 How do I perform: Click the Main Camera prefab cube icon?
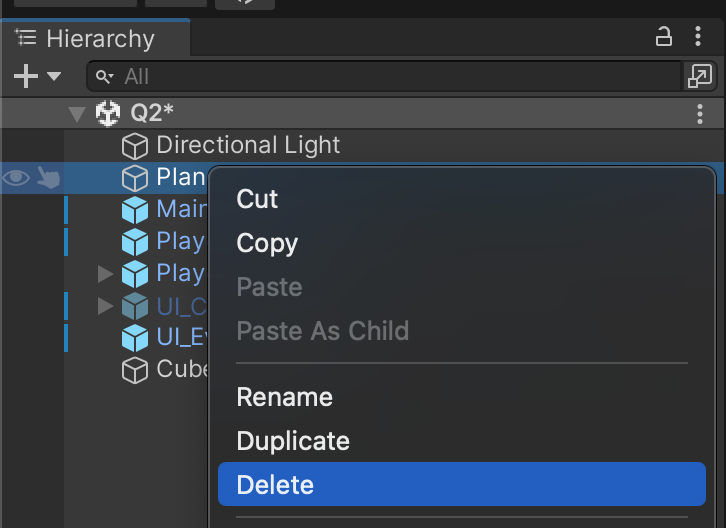134,210
